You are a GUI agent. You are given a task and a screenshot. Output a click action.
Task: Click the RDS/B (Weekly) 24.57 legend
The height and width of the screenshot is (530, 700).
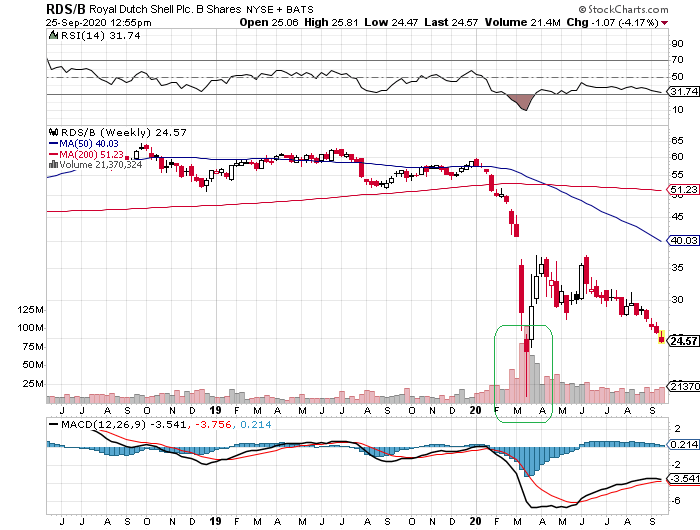(x=124, y=133)
